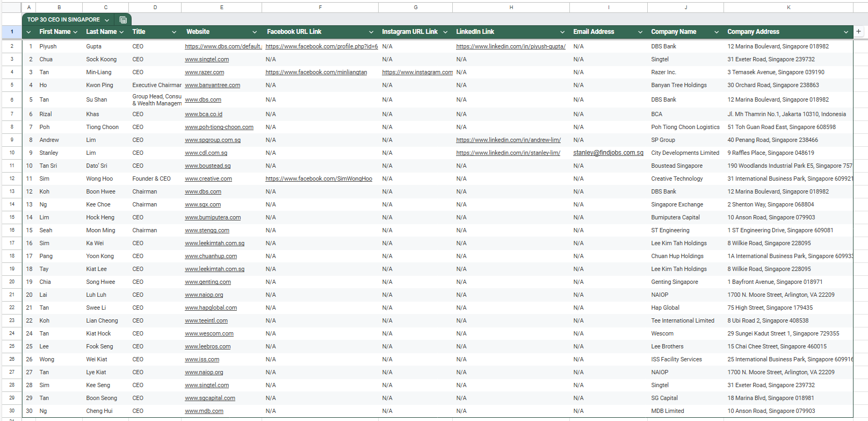
Task: Visit the www.banyantree.com link
Action: coord(213,85)
